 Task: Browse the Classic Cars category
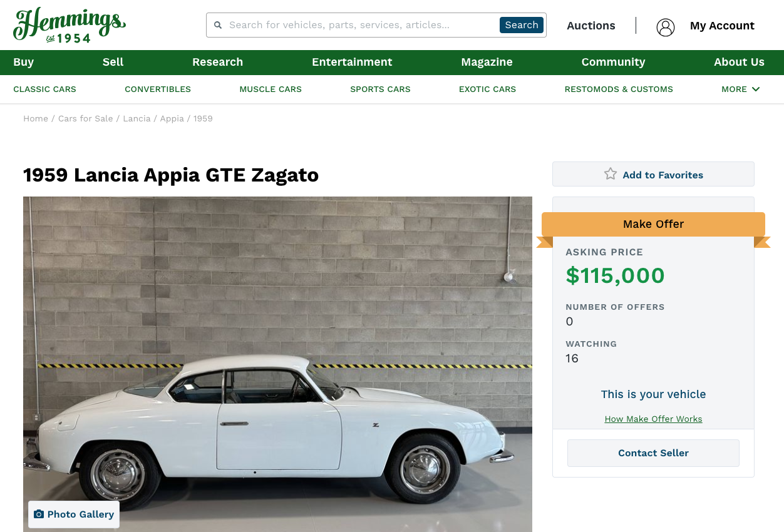point(45,90)
